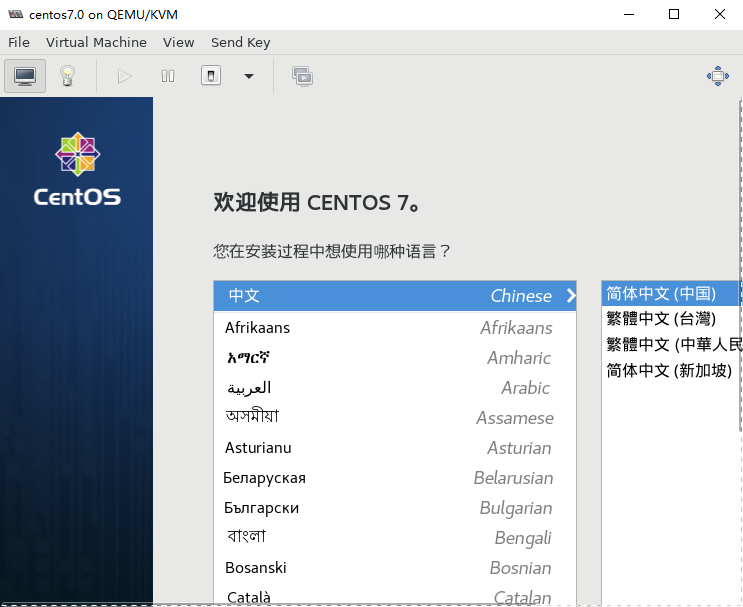
Task: Shut down the virtual machine
Action: click(x=211, y=76)
